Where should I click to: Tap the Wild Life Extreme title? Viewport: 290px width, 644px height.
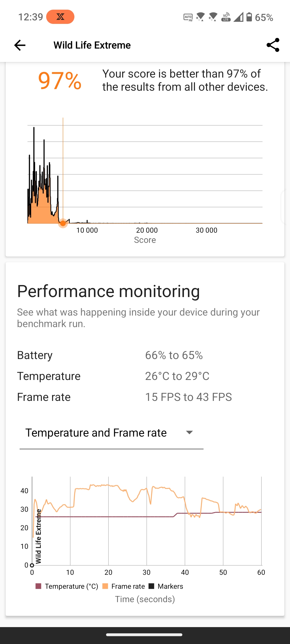92,45
